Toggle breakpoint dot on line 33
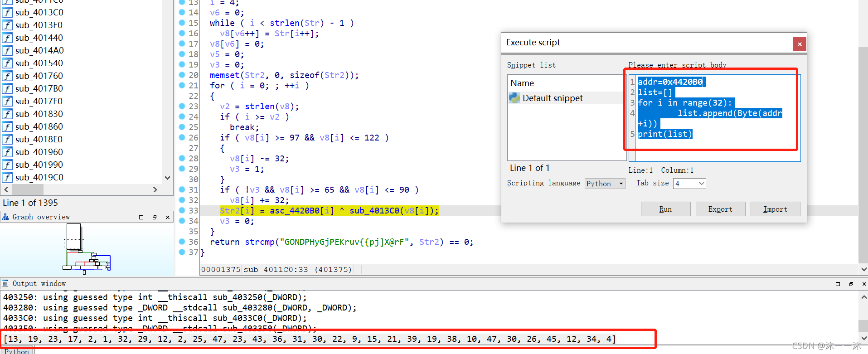 (x=182, y=210)
